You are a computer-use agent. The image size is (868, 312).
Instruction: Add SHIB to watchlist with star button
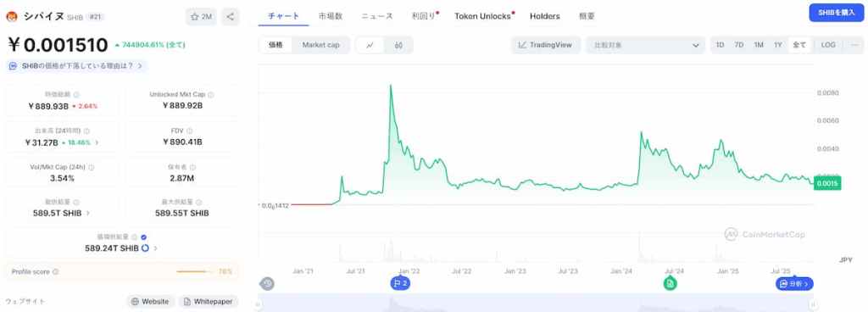tap(202, 17)
